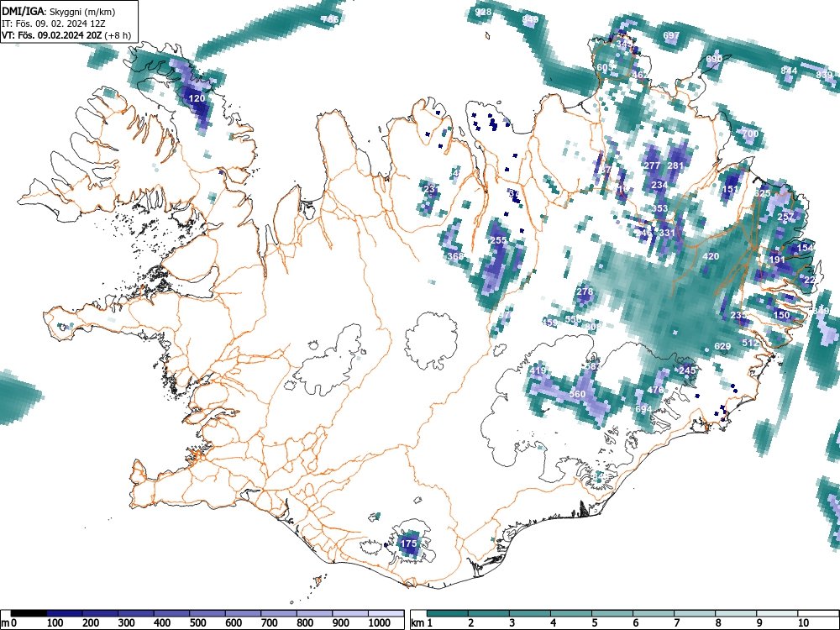Click the '700' value off the northeast coast
This screenshot has width=840, height=630.
750,134
